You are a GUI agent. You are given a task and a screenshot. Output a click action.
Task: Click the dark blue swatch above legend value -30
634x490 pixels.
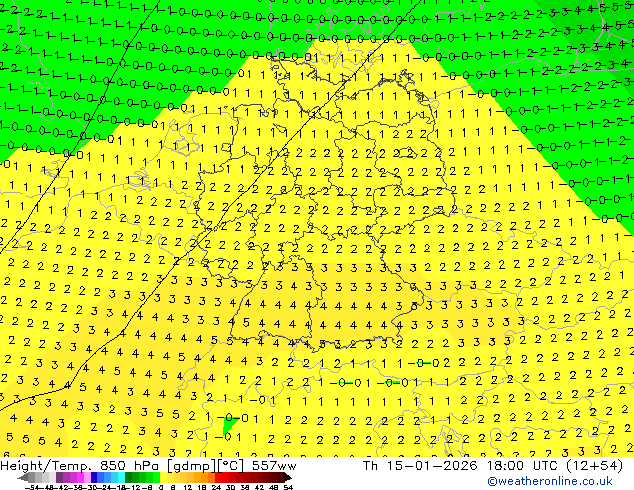click(x=94, y=477)
